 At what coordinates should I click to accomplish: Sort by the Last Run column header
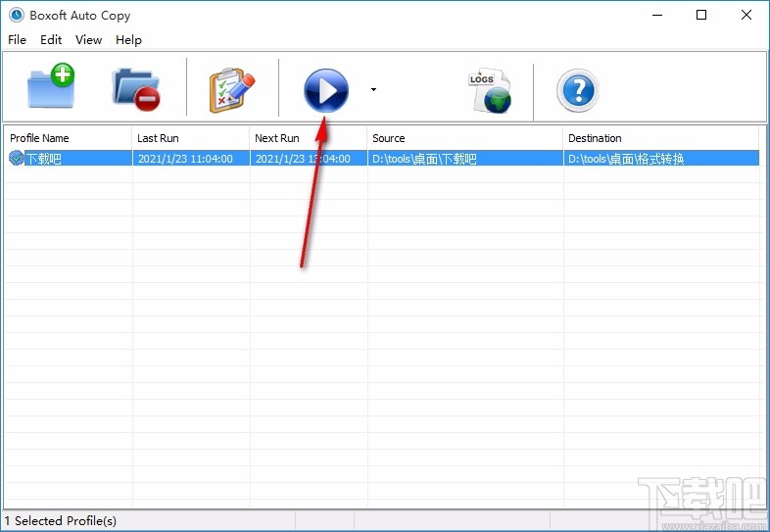click(x=190, y=138)
